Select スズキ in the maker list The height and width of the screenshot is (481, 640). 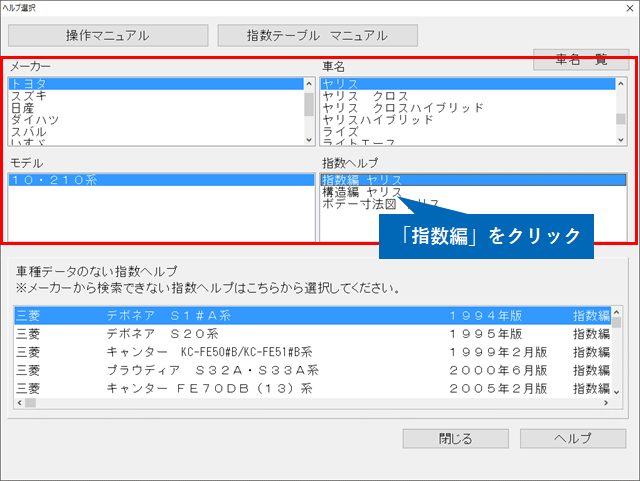(28, 95)
